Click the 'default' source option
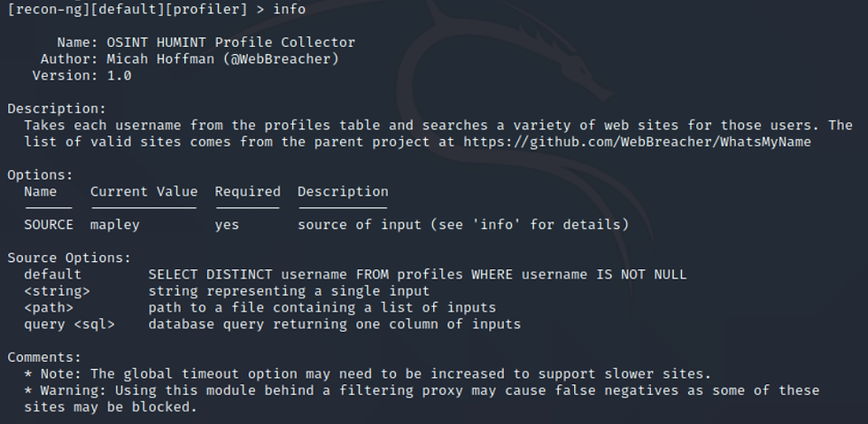 click(52, 274)
